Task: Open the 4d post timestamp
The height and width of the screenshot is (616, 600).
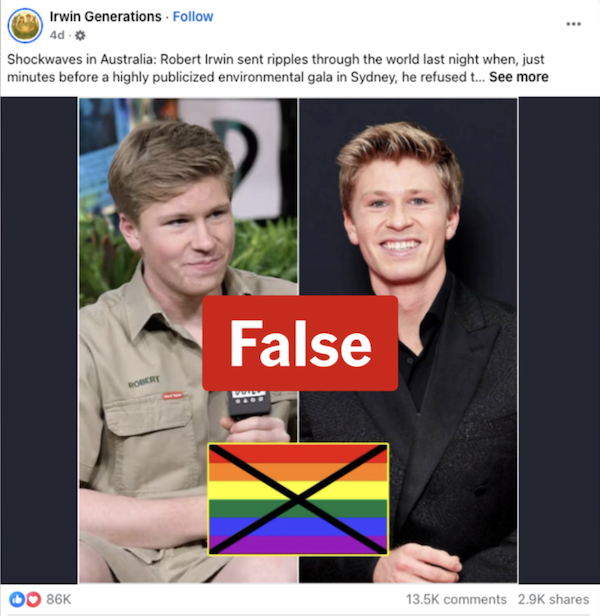Action: click(57, 35)
